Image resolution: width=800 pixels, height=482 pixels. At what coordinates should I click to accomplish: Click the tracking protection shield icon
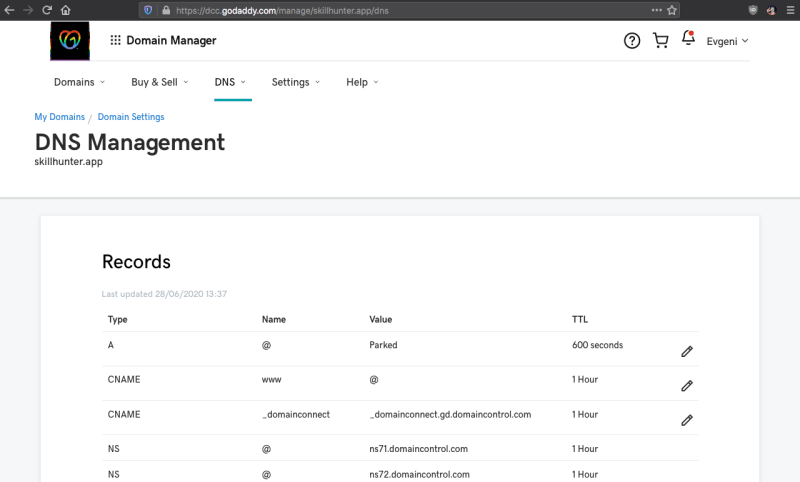click(x=148, y=10)
